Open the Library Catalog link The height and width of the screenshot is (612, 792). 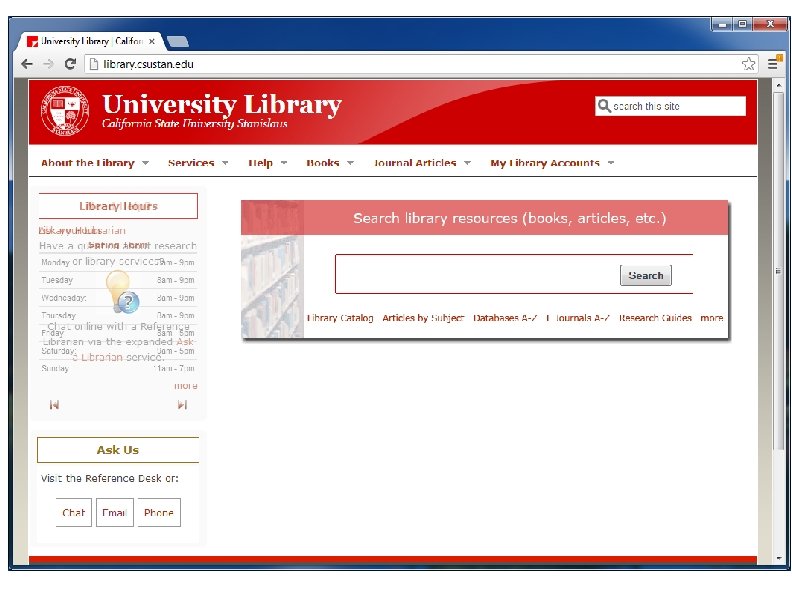tap(340, 318)
